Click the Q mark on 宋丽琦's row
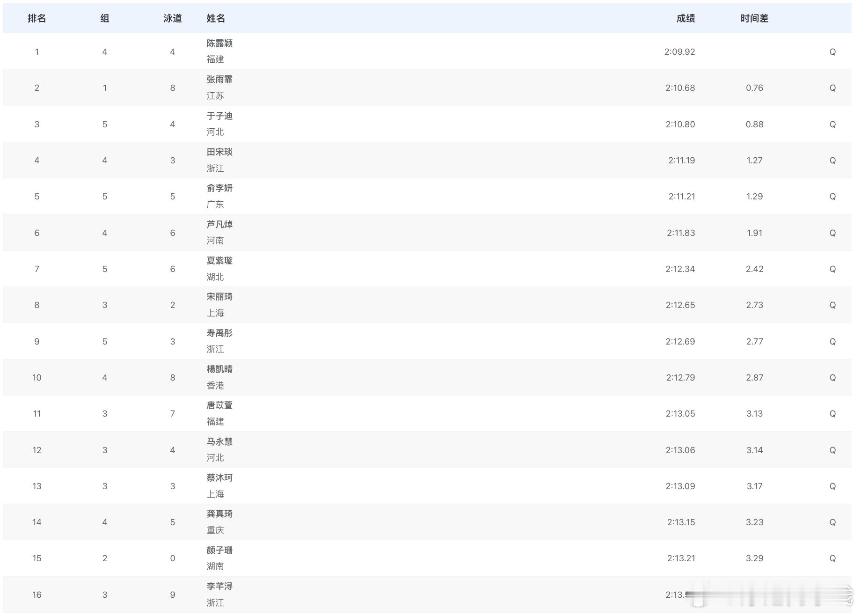861x616 pixels. (x=833, y=305)
